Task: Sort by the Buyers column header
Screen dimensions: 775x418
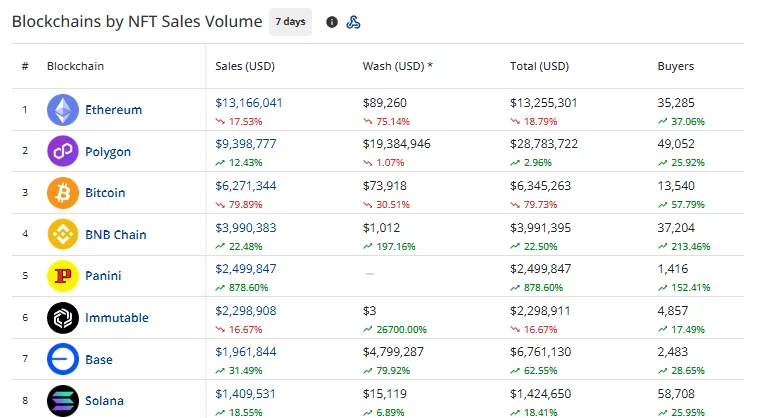Action: tap(675, 66)
